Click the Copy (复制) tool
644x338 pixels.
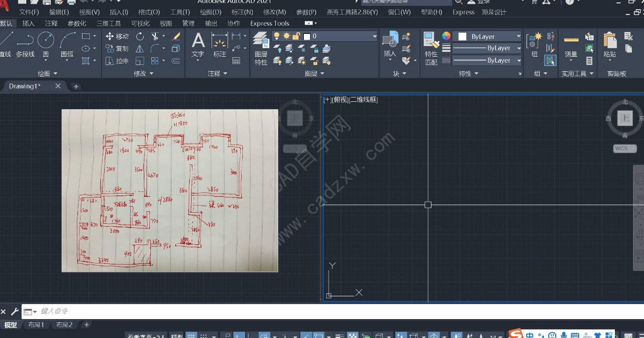point(117,48)
